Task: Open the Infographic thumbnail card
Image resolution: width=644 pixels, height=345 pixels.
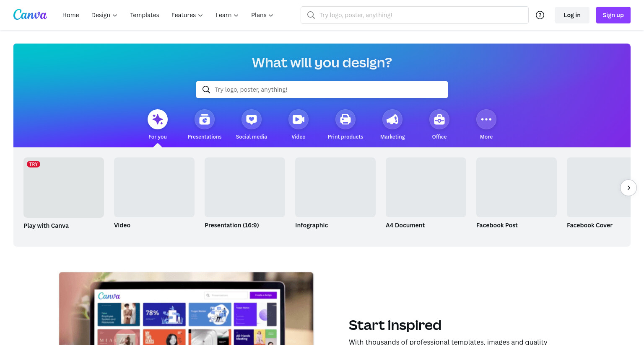Action: (335, 187)
